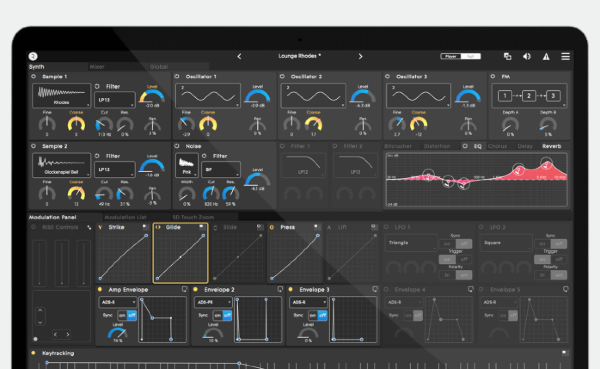Viewport: 600px width, 369px height.
Task: Turn Amp Envelope sync off button
Action: pos(132,315)
